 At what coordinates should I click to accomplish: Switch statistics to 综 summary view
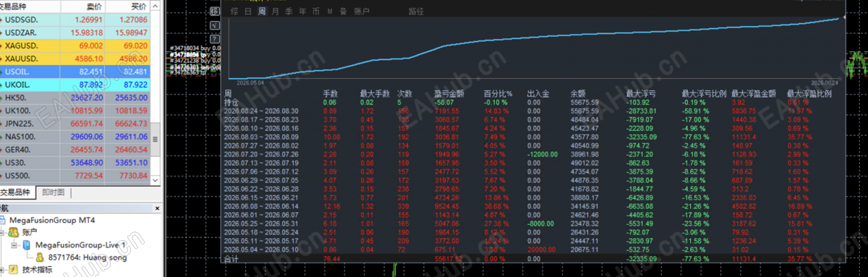(x=234, y=12)
